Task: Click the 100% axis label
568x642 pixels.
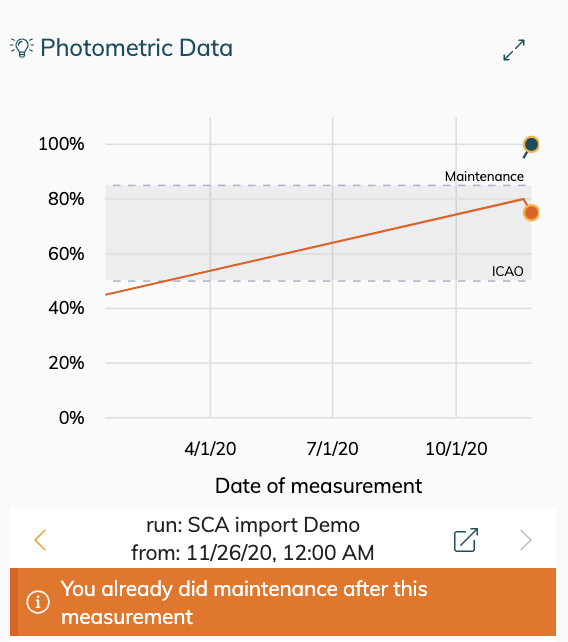Action: [x=61, y=144]
